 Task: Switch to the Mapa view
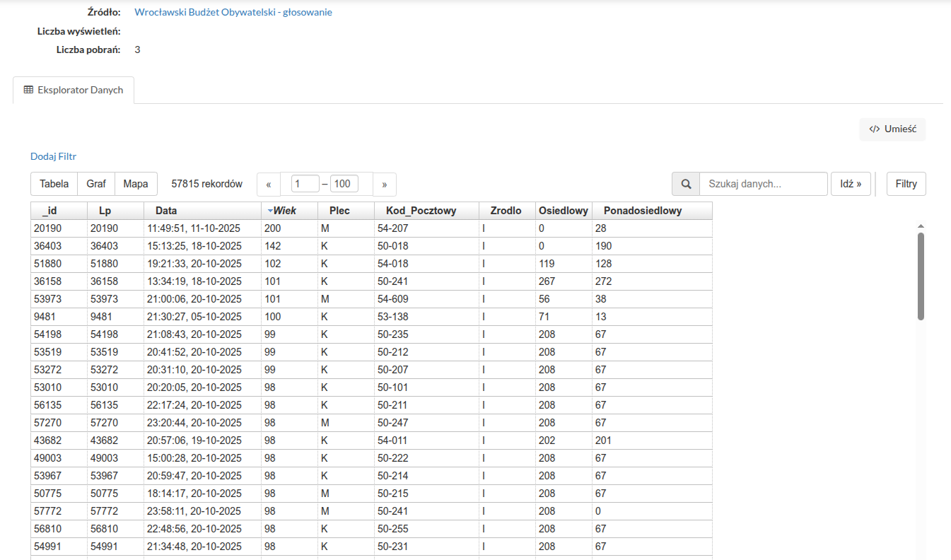136,184
